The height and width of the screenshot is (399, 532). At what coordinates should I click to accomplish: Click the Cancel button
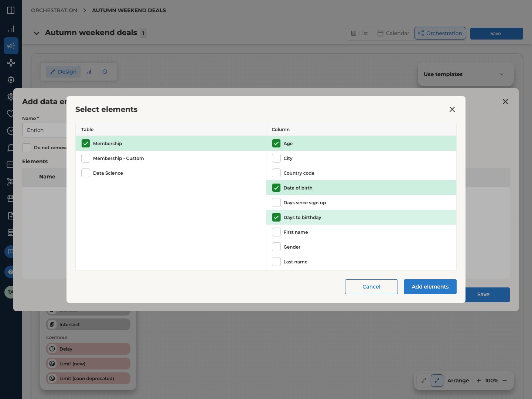(371, 287)
